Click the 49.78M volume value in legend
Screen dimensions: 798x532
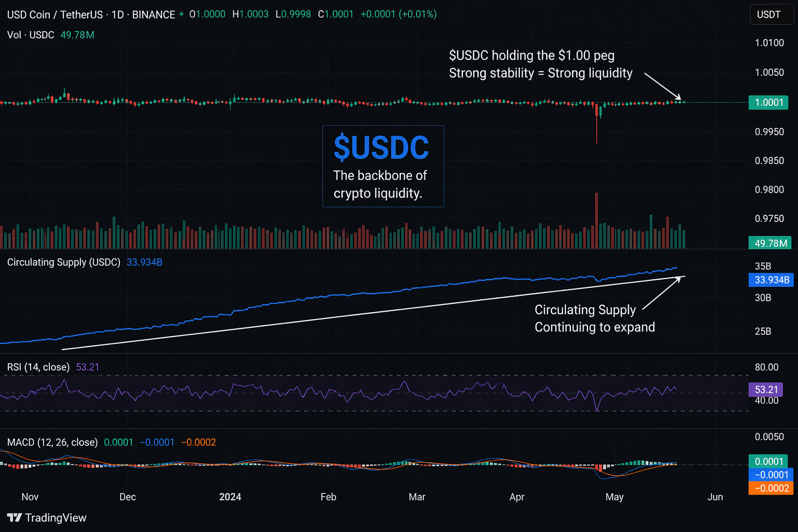click(77, 35)
